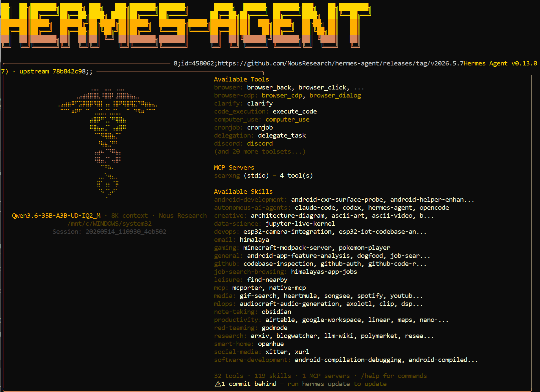Select the "mcporter" skill name
Viewport: 540px width, 392px height.
coord(247,288)
